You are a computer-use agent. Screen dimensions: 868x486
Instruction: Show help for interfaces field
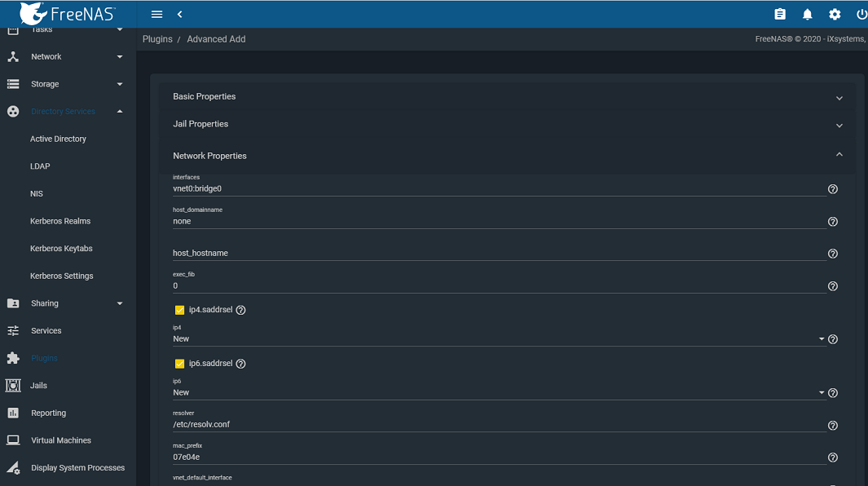point(833,189)
